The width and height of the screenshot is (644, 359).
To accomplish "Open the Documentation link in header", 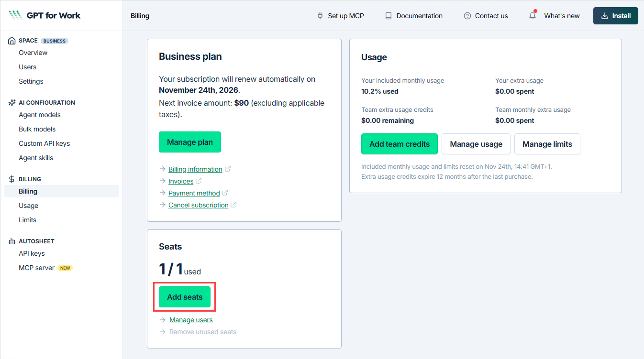I will pyautogui.click(x=414, y=16).
